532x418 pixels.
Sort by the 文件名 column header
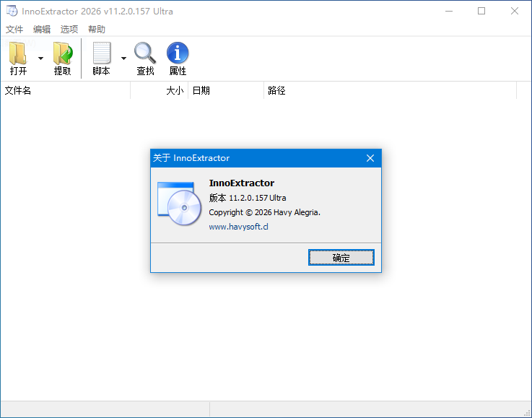pos(66,90)
